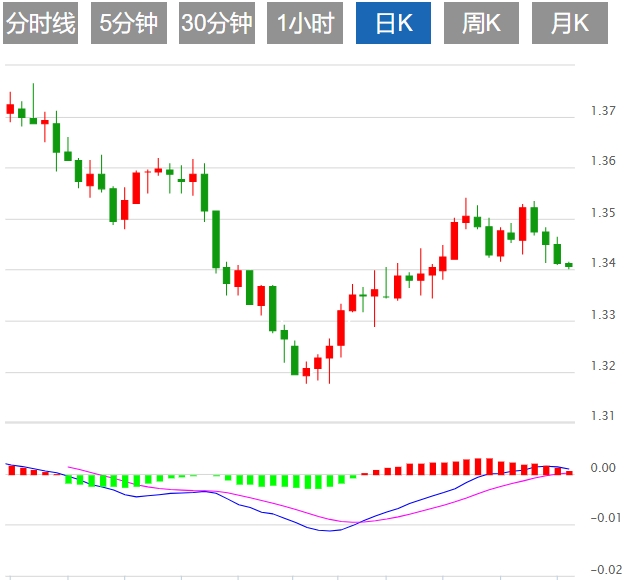Viewport: 639px width, 580px height.
Task: Click the -0.02 MACD axis label
Action: coord(603,569)
